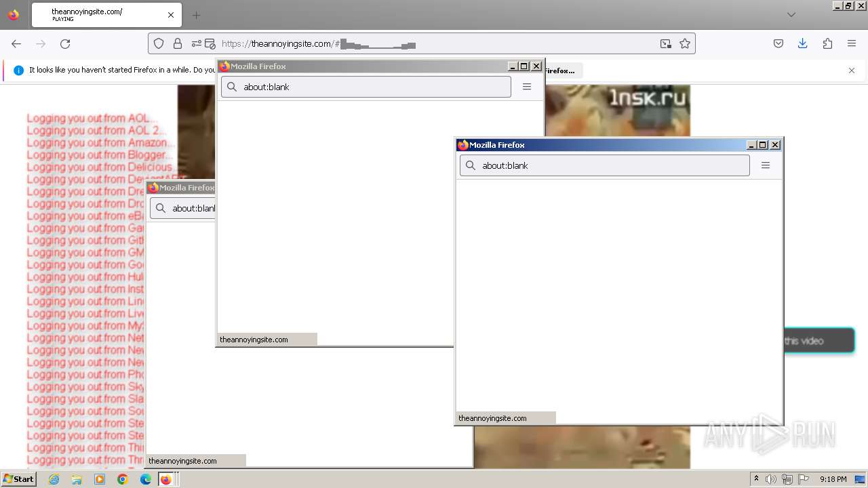Launch Google Chrome from the taskbar

(x=123, y=479)
